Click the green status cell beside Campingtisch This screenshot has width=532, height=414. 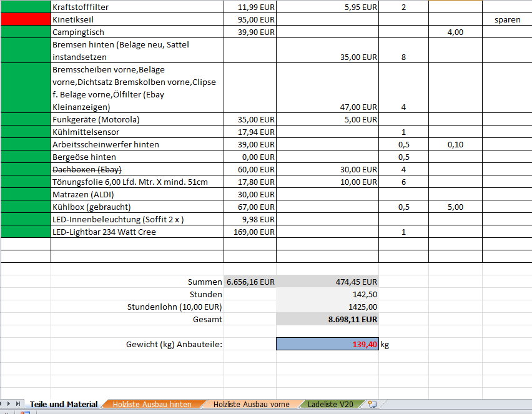coord(26,32)
